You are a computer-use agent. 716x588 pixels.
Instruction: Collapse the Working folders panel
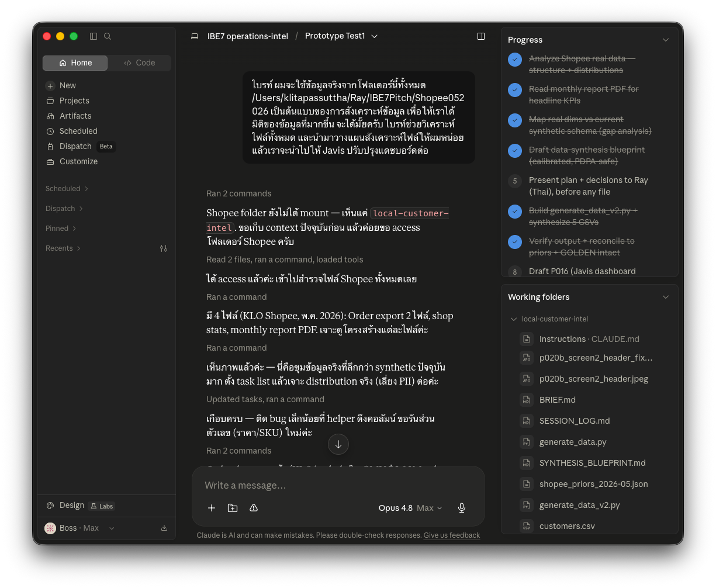point(666,297)
